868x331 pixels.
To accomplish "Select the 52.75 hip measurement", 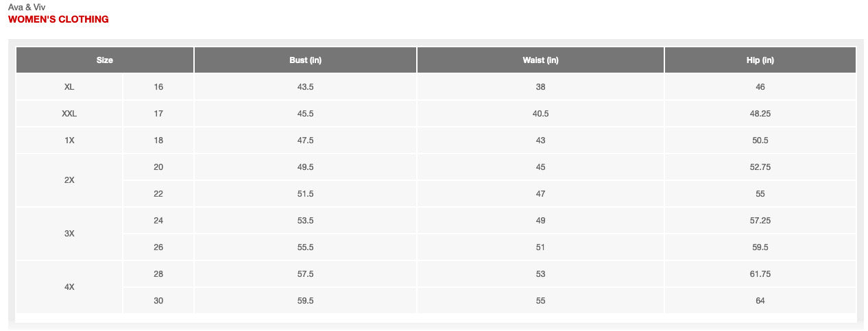I will [760, 167].
